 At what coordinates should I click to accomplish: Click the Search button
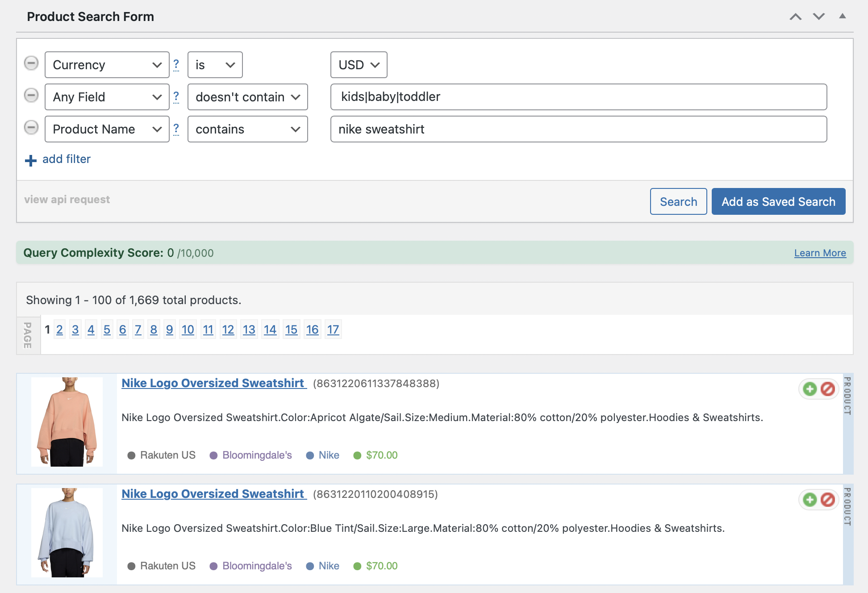point(679,201)
